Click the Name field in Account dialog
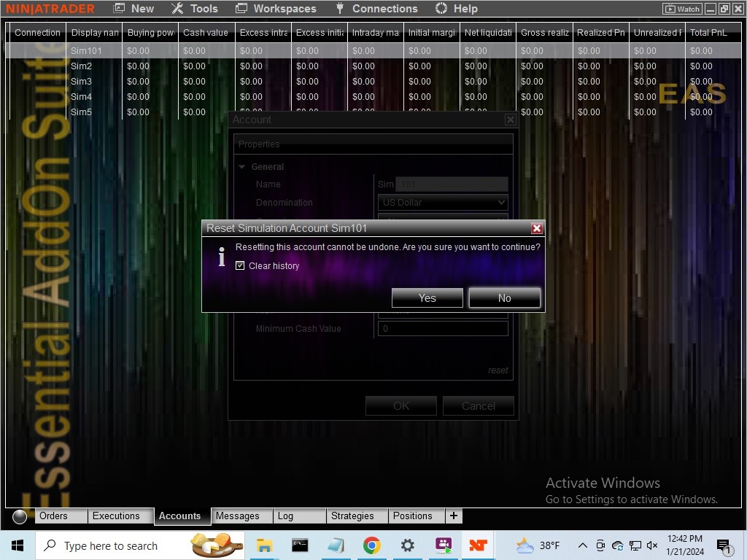The height and width of the screenshot is (560, 747). 452,184
